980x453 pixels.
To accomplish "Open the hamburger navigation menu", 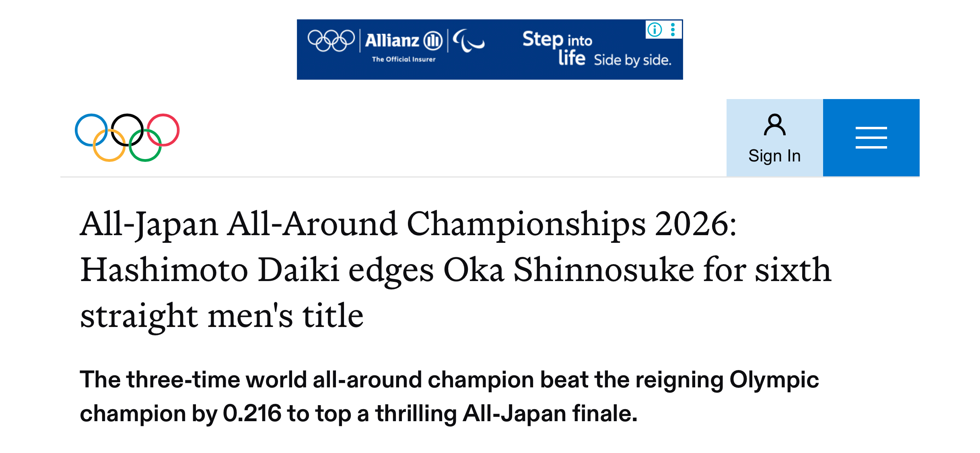I will click(x=871, y=138).
